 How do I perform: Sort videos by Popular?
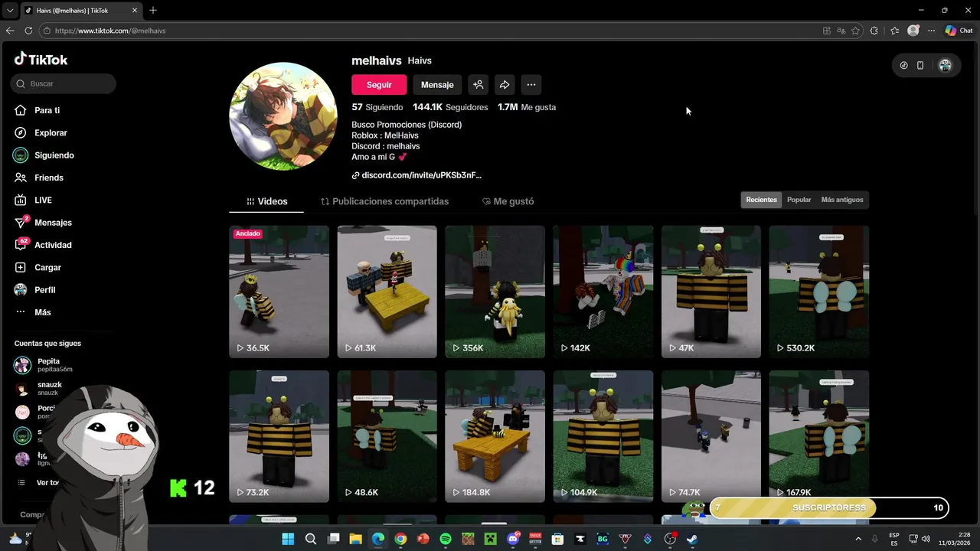point(799,200)
